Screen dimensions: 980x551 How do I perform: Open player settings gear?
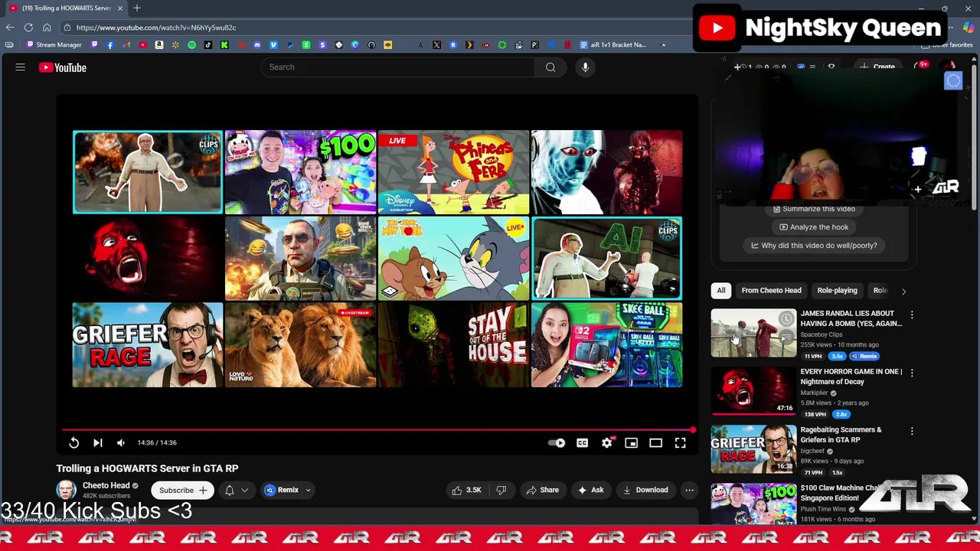point(606,442)
